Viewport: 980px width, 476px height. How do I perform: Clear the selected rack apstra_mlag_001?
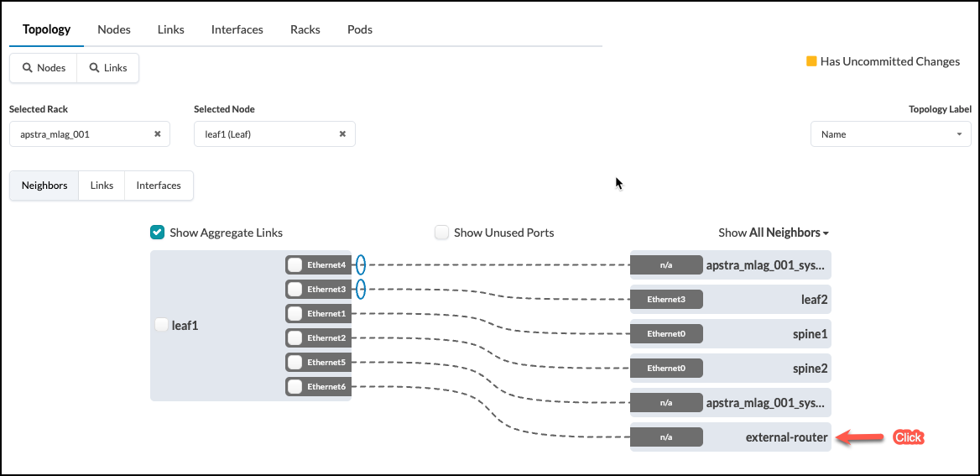(x=157, y=134)
